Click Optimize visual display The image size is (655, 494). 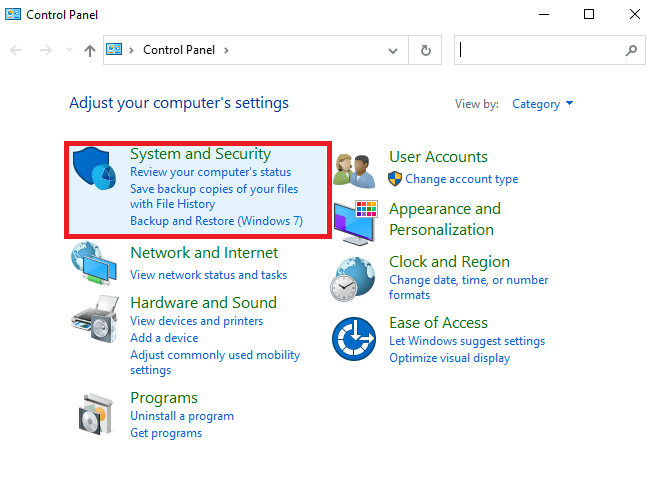(x=449, y=358)
